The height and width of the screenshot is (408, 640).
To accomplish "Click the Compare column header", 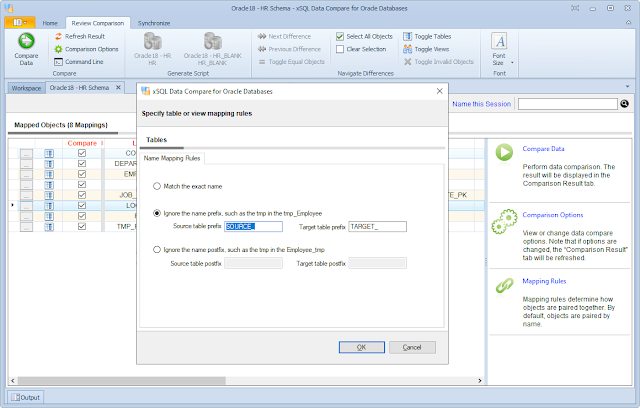I will 82,143.
